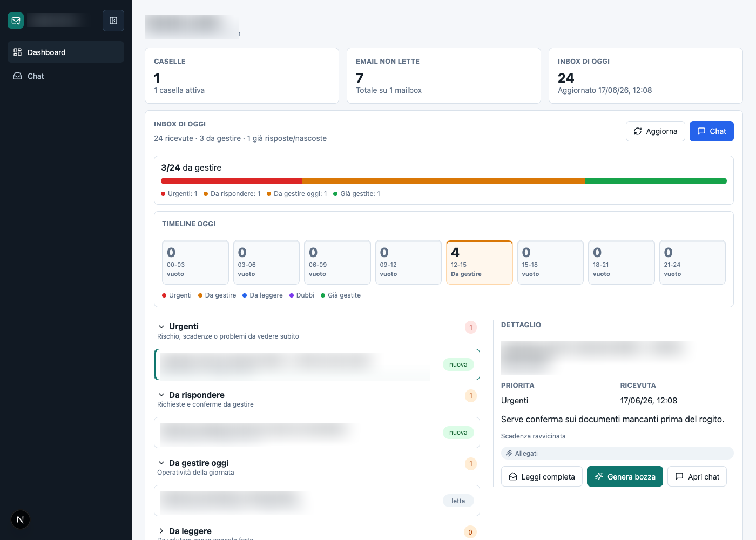
Task: Click the blue Chat button
Action: click(x=712, y=131)
